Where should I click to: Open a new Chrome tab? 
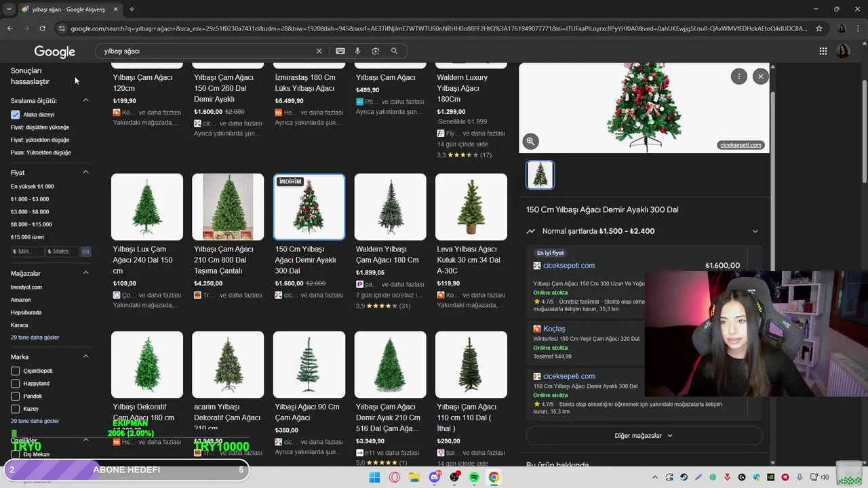[132, 9]
